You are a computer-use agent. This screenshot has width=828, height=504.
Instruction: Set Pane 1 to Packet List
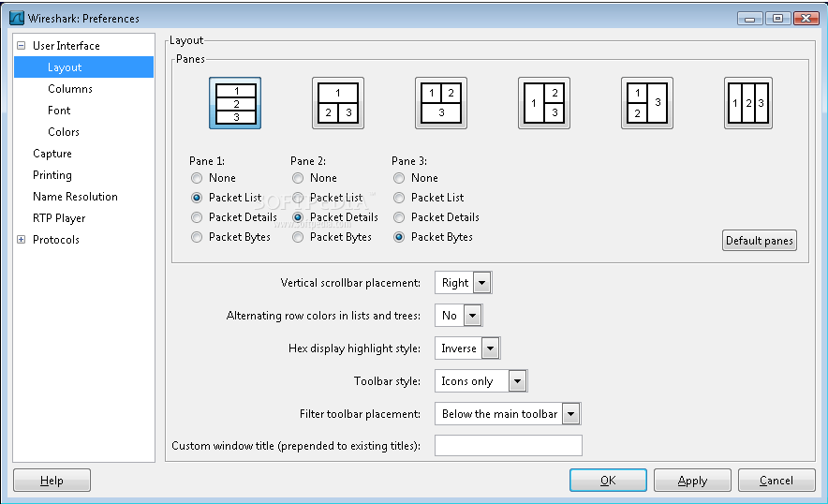click(x=197, y=198)
